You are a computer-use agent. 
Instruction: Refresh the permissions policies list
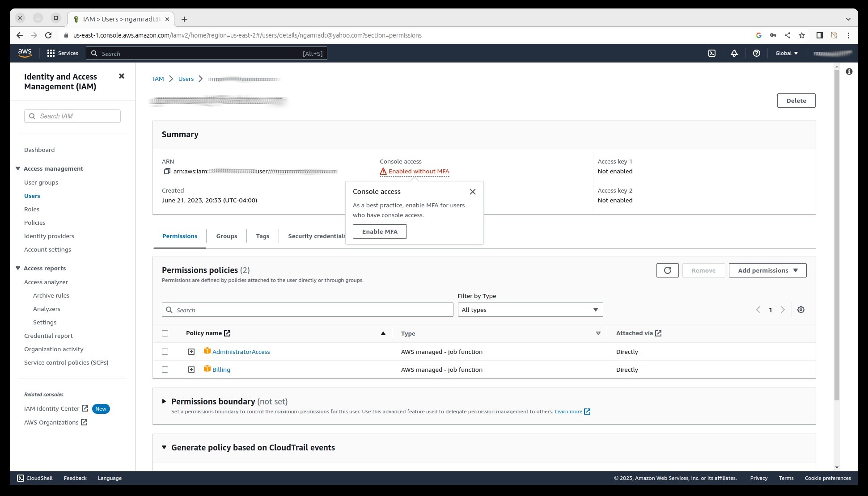668,270
